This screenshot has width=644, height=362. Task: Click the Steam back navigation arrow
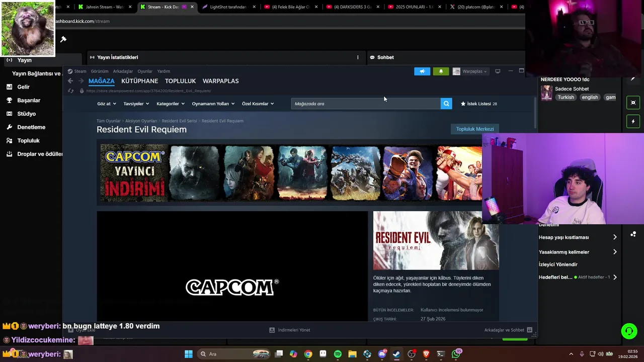click(70, 81)
